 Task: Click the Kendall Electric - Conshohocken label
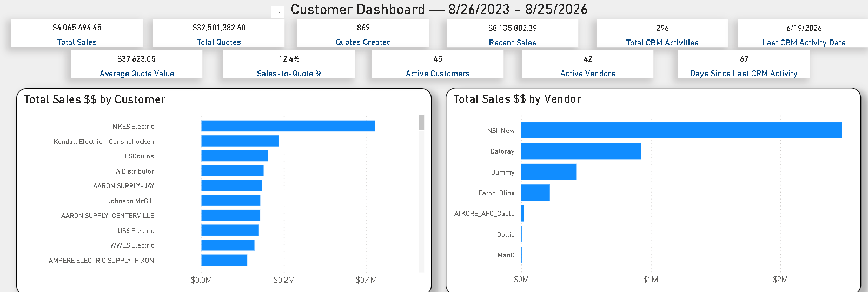tap(104, 142)
